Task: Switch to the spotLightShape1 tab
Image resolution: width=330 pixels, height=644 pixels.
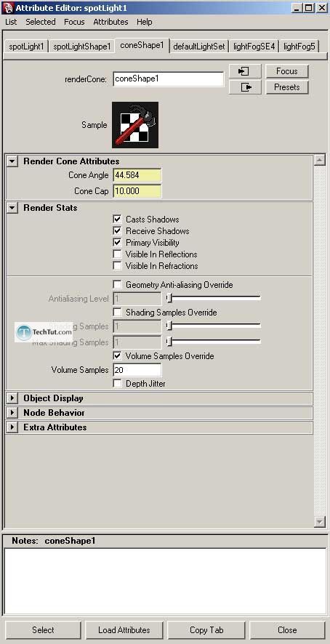Action: click(x=82, y=47)
